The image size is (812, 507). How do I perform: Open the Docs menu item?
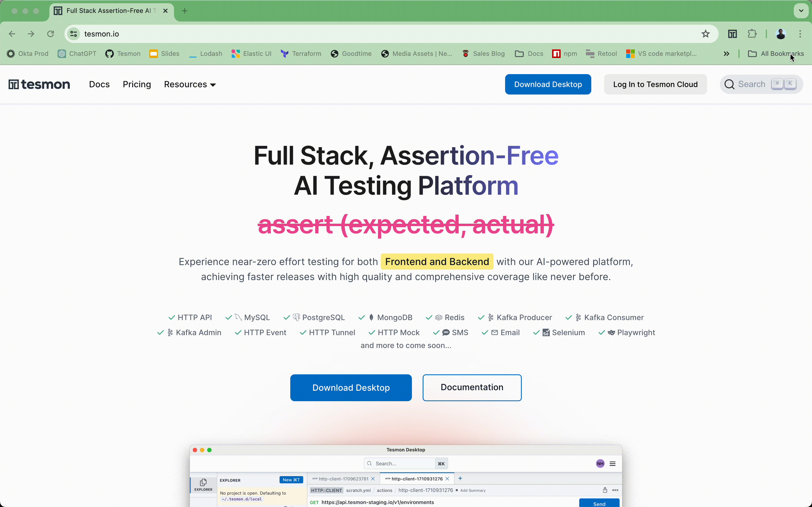pos(99,84)
